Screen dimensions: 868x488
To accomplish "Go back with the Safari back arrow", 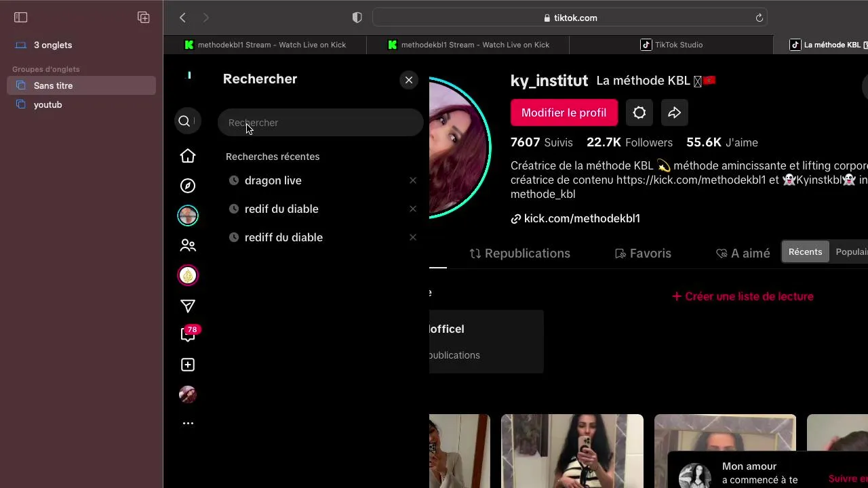I will pyautogui.click(x=182, y=18).
